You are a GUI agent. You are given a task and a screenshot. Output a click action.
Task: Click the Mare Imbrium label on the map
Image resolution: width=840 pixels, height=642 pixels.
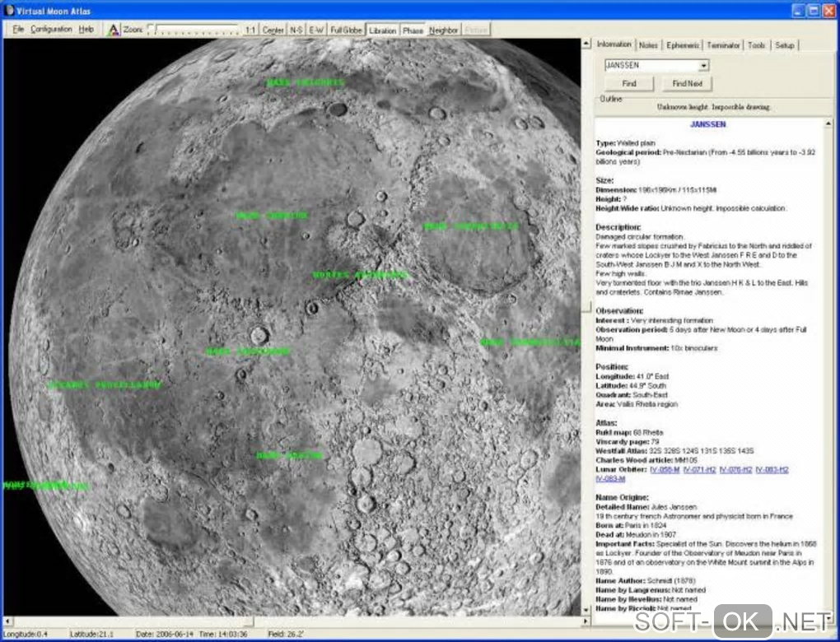[272, 216]
